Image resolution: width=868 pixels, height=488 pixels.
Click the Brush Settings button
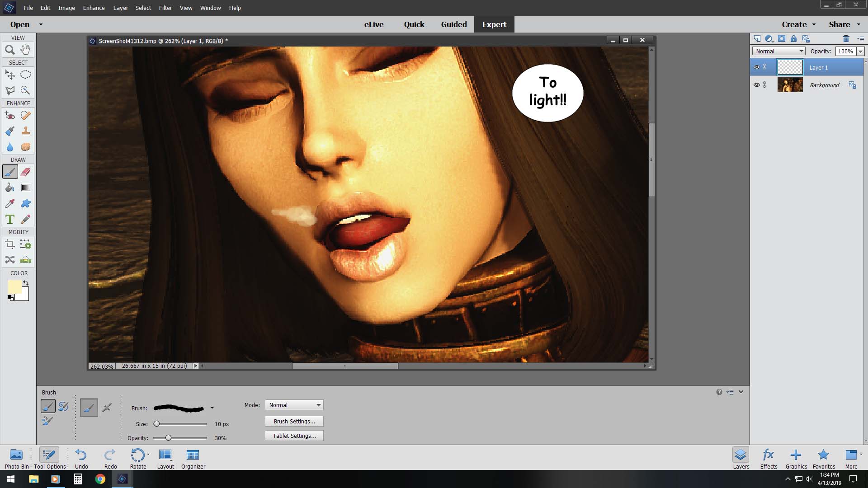294,422
